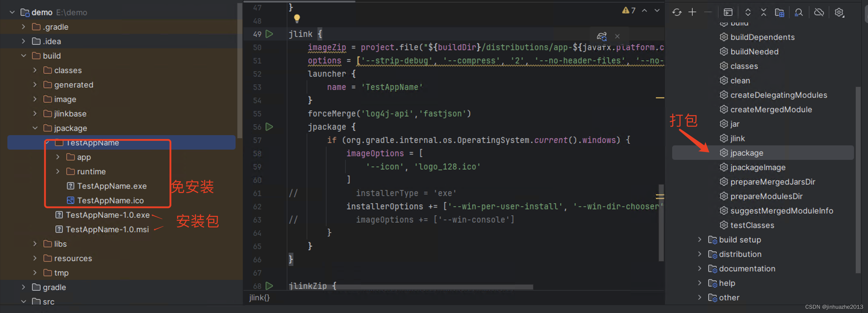Select the jpackageImage Gradle task
868x313 pixels.
[x=757, y=167]
